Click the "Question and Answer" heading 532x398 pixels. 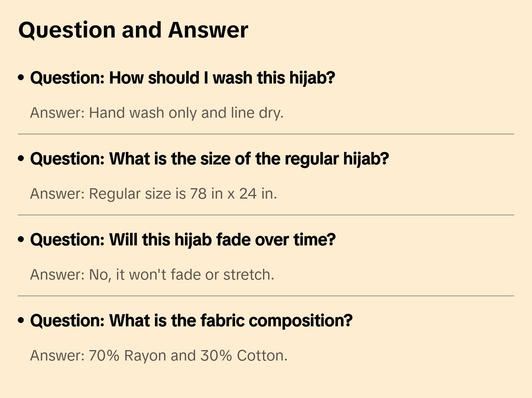[x=133, y=30]
